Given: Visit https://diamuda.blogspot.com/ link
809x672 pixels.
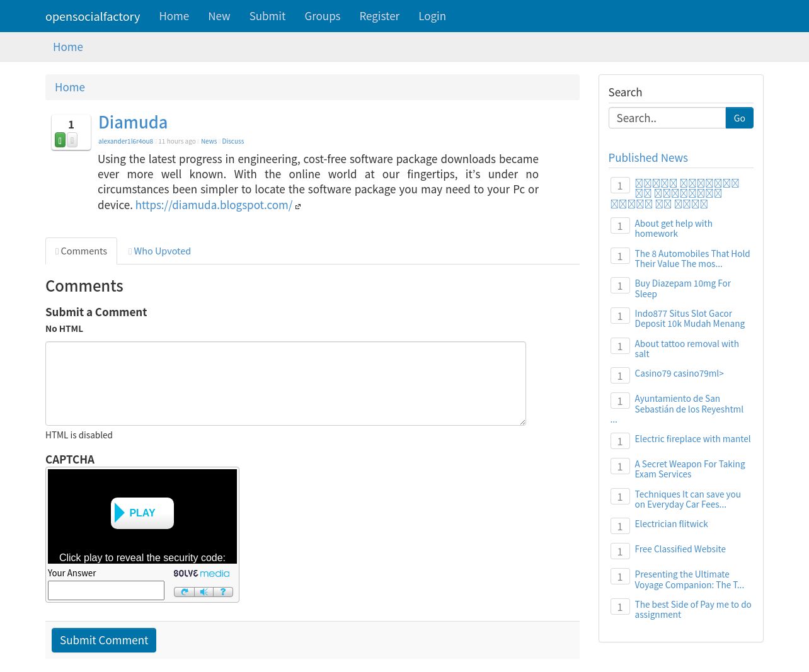Looking at the screenshot, I should 214,205.
